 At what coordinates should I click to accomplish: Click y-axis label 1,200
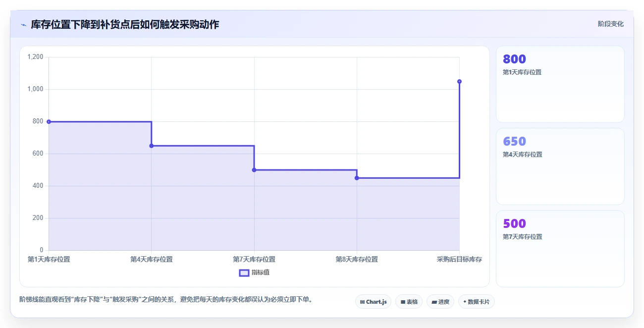pyautogui.click(x=35, y=57)
